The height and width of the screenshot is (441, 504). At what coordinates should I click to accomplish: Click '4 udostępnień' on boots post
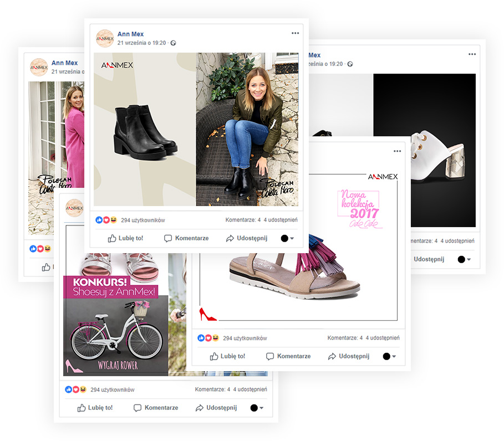(x=281, y=220)
